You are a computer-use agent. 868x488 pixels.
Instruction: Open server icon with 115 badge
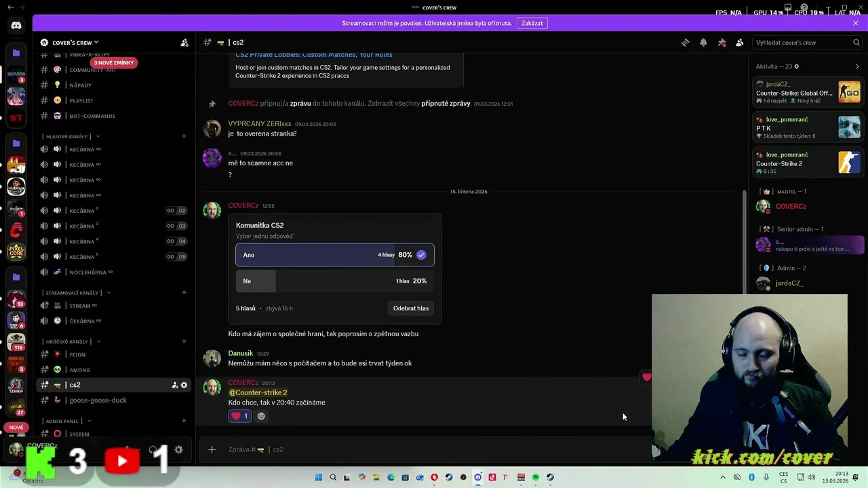click(16, 341)
